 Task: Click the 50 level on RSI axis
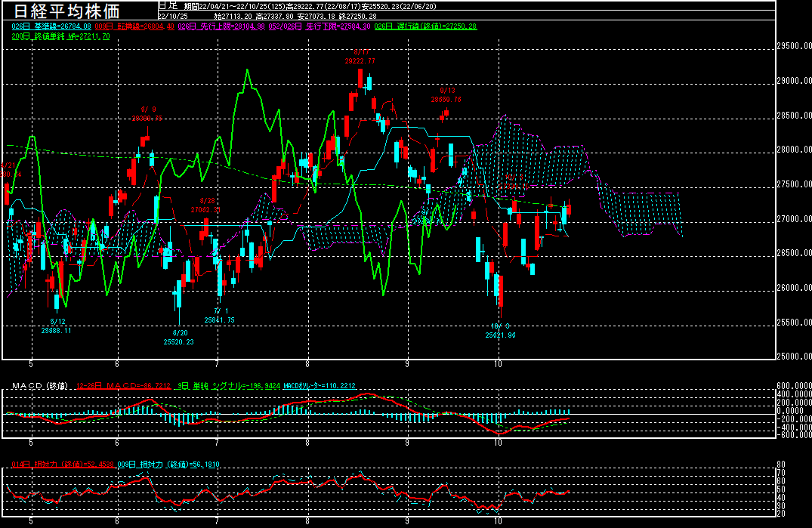click(x=781, y=489)
